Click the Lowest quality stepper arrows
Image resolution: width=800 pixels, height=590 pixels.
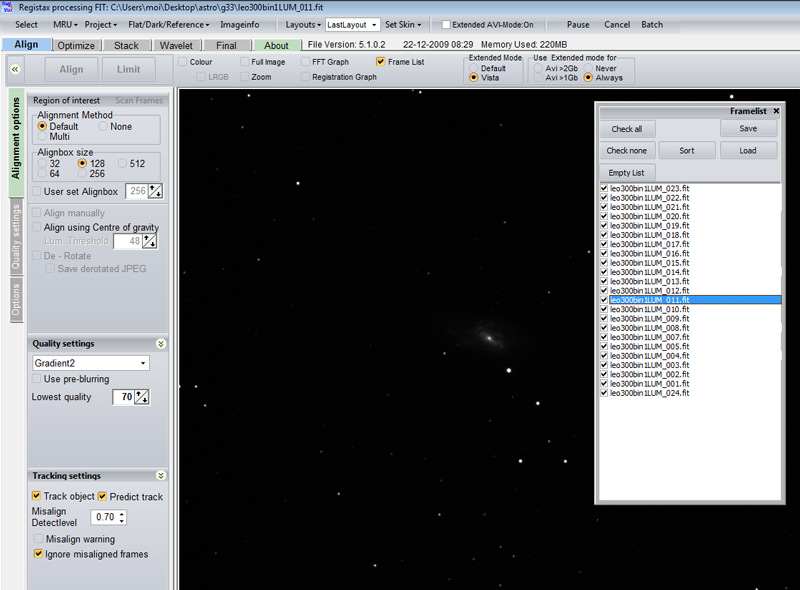(142, 397)
